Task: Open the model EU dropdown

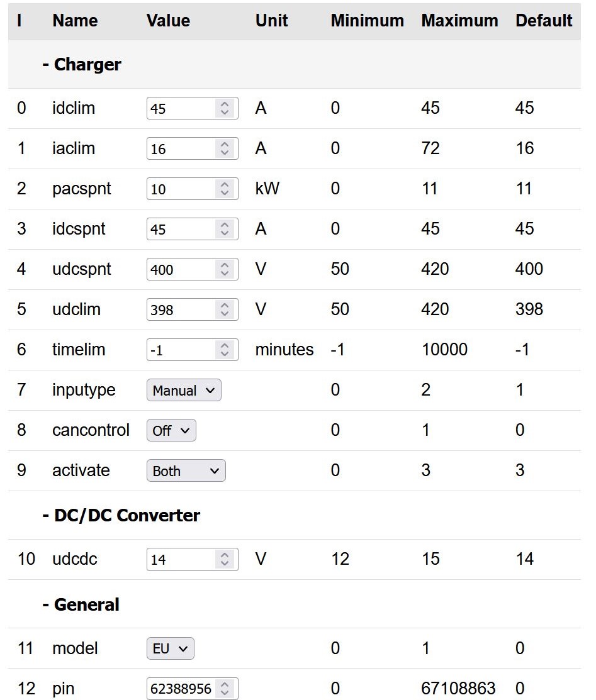Action: coord(170,648)
